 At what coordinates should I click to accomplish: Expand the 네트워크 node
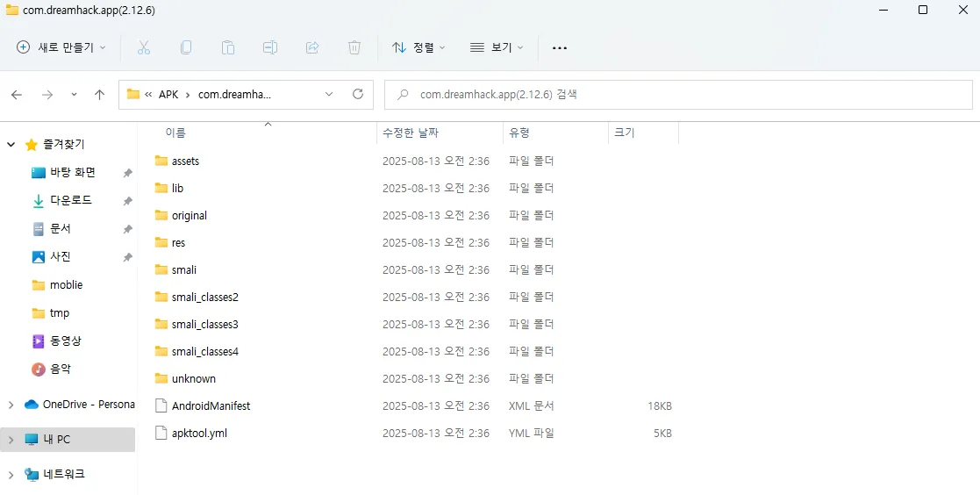pos(11,474)
